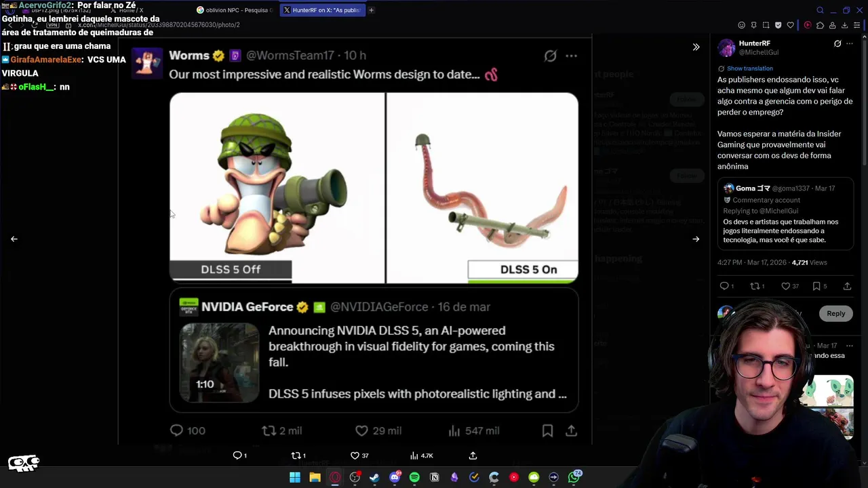This screenshot has width=868, height=488.
Task: Open YouTube Music from the taskbar
Action: click(514, 477)
